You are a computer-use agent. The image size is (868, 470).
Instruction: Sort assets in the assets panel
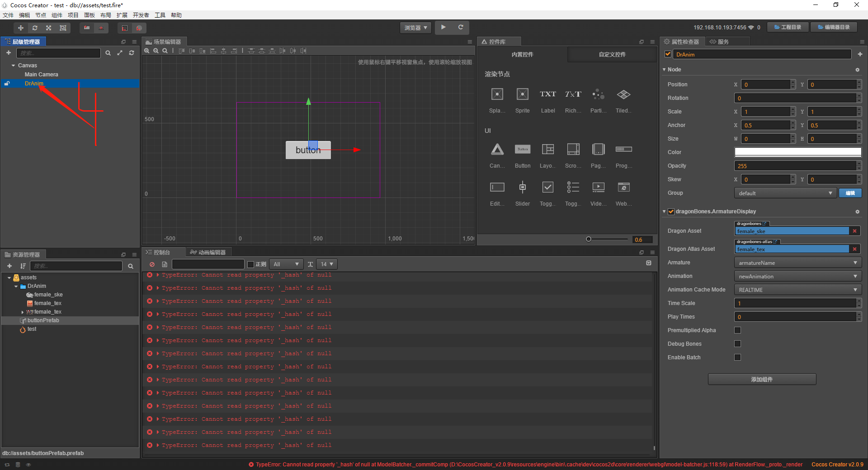(23, 266)
